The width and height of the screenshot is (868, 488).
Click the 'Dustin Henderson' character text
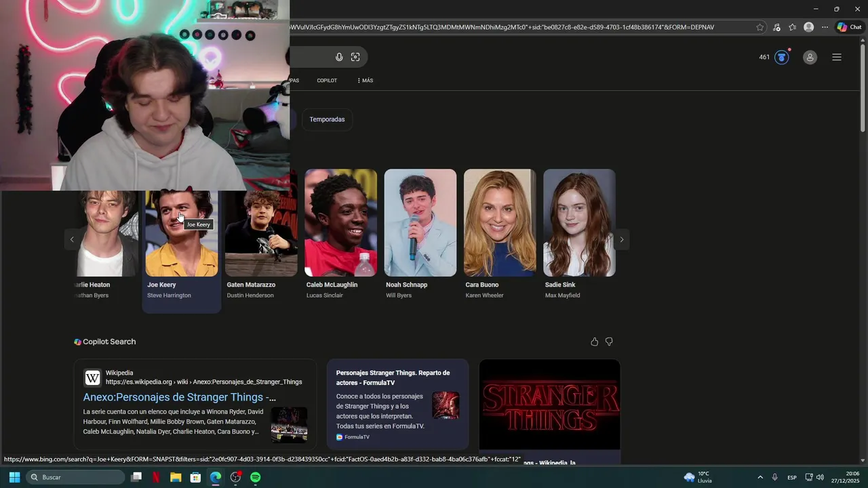coord(250,296)
